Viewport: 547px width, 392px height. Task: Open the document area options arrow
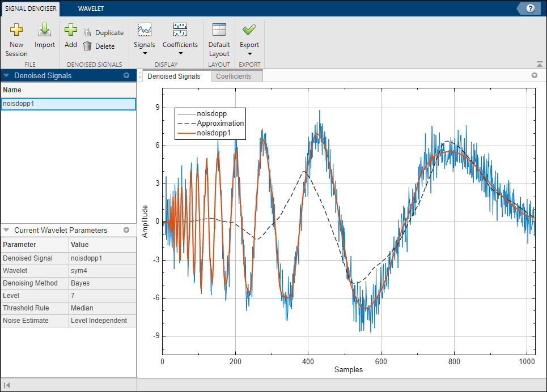[x=534, y=75]
